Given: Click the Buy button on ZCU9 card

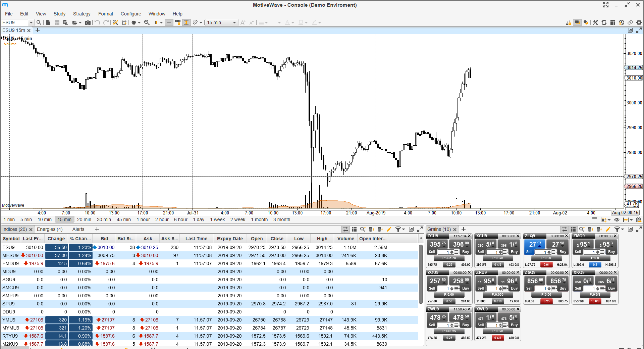Looking at the screenshot, I should click(x=466, y=252).
